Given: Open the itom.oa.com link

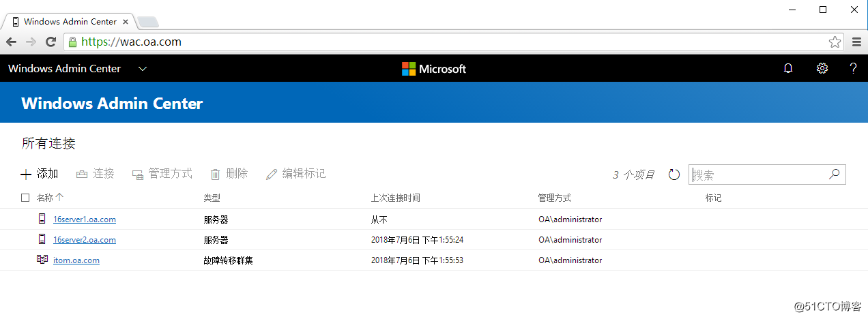Looking at the screenshot, I should [x=76, y=260].
